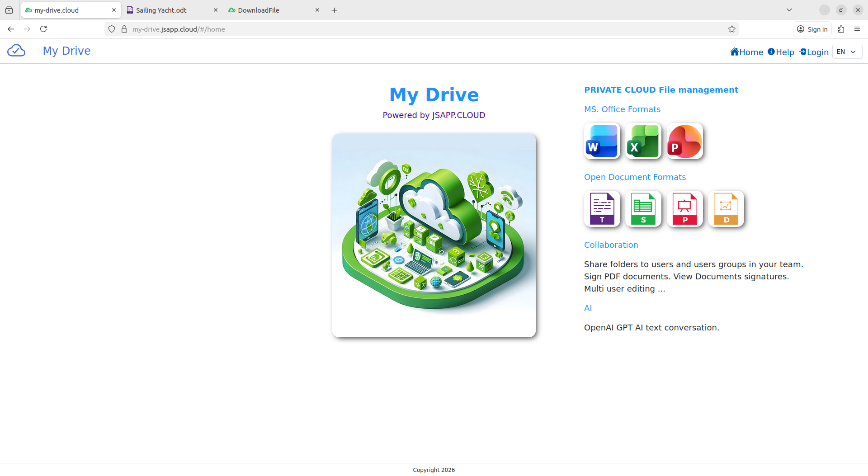
Task: Open the PowerPoint format icon
Action: pyautogui.click(x=684, y=141)
